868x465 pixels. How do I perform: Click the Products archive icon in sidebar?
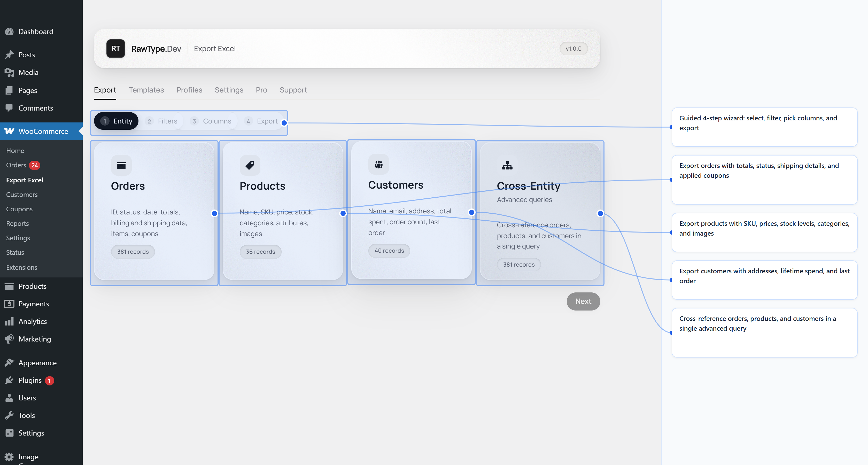10,286
